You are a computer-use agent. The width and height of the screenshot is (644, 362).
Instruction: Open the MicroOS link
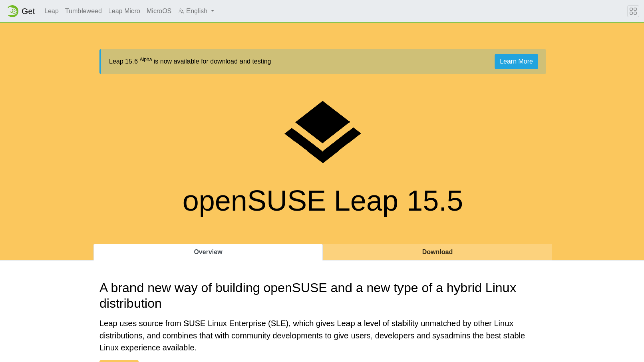(159, 11)
